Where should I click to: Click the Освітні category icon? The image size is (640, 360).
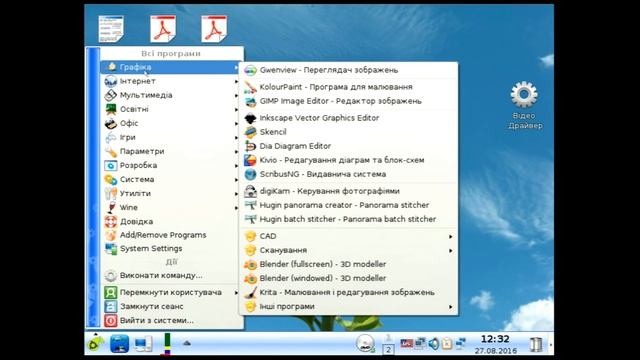[x=111, y=109]
